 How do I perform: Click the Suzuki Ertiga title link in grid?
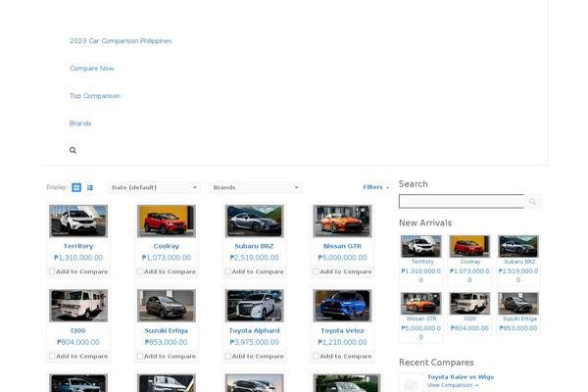167,330
